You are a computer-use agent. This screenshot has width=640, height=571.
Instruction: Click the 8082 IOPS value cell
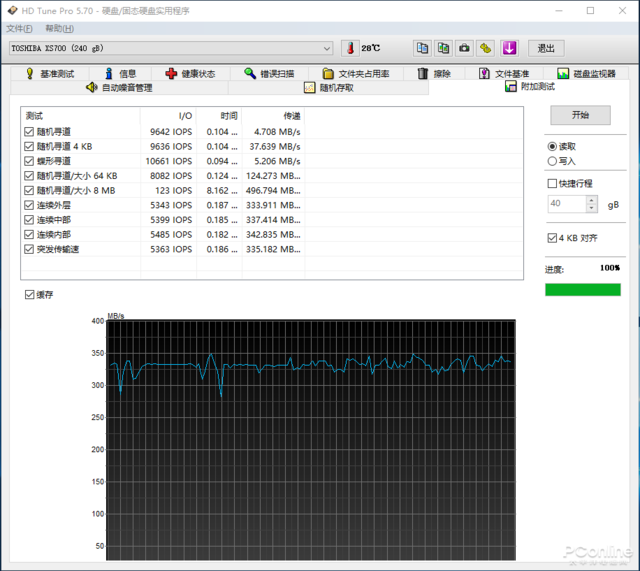click(171, 176)
